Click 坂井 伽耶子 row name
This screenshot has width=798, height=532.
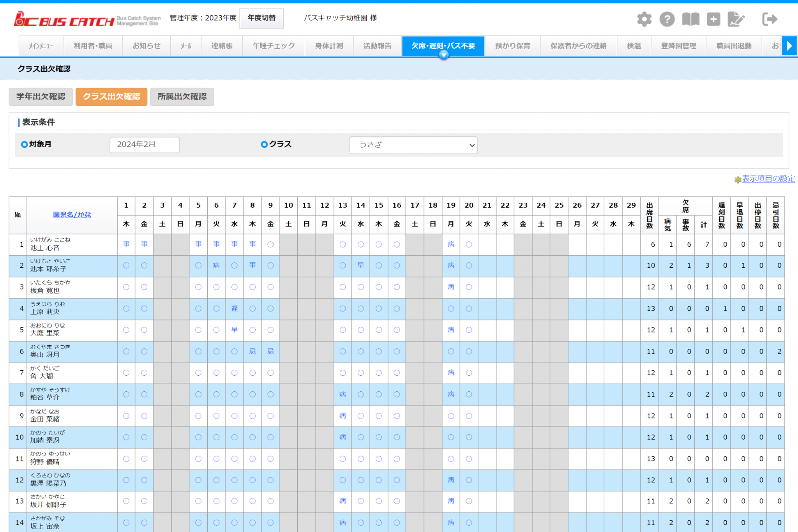[x=48, y=505]
